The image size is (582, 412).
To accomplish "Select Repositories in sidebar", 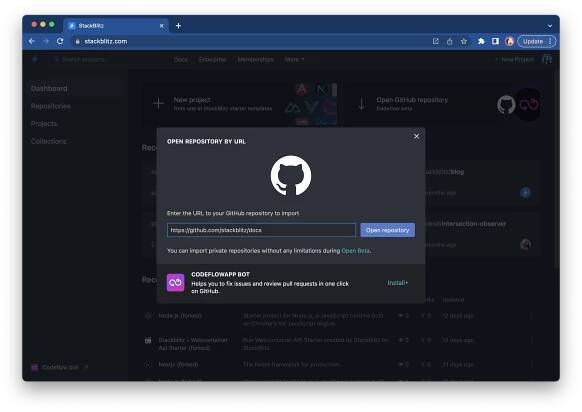I will [x=51, y=106].
